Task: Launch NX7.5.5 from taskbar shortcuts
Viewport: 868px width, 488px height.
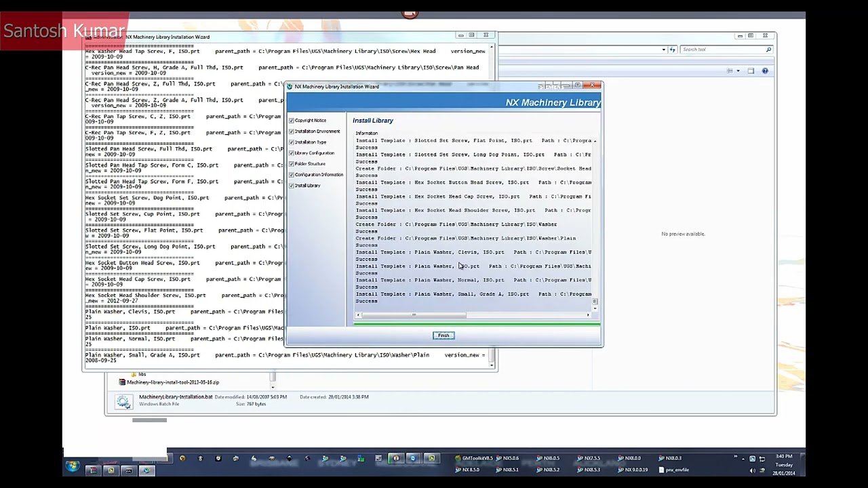Action: pyautogui.click(x=588, y=458)
